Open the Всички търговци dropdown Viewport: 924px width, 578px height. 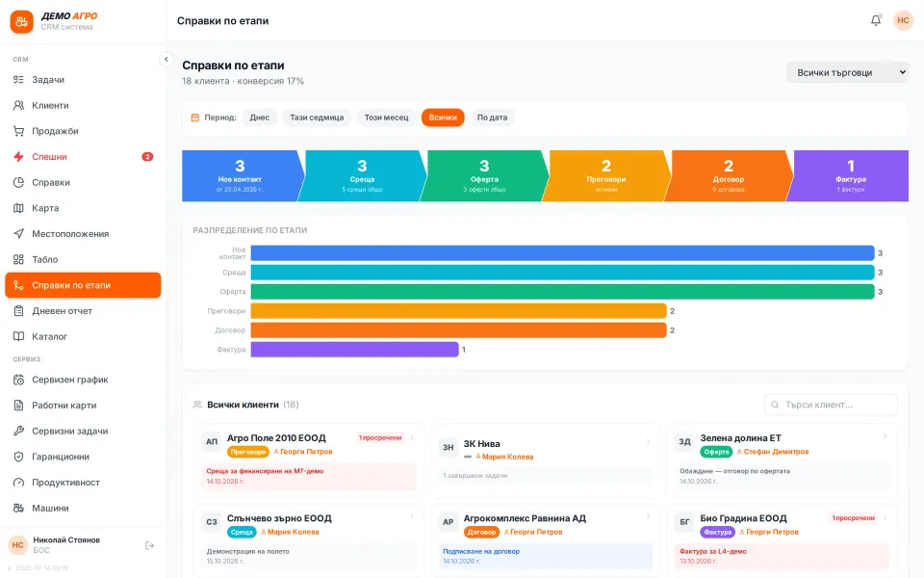pyautogui.click(x=847, y=72)
